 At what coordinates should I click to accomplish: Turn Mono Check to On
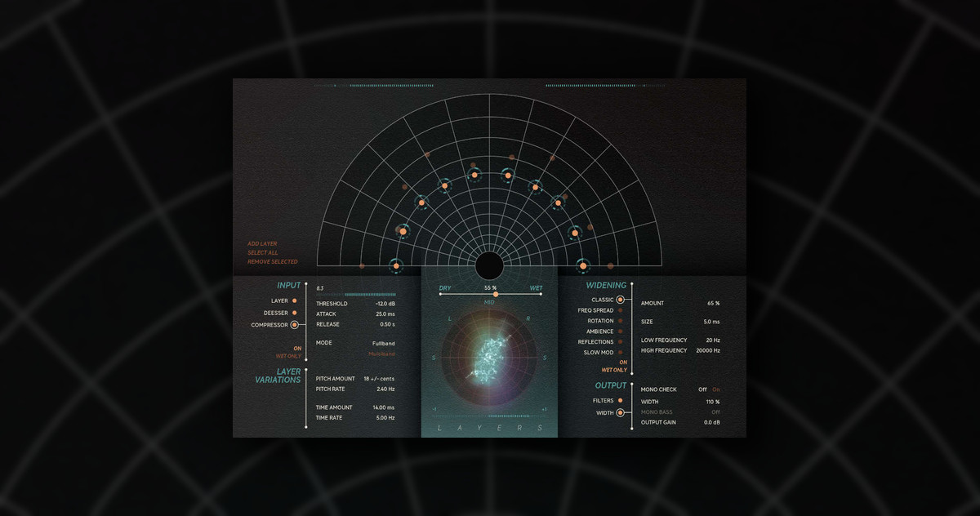tap(716, 389)
